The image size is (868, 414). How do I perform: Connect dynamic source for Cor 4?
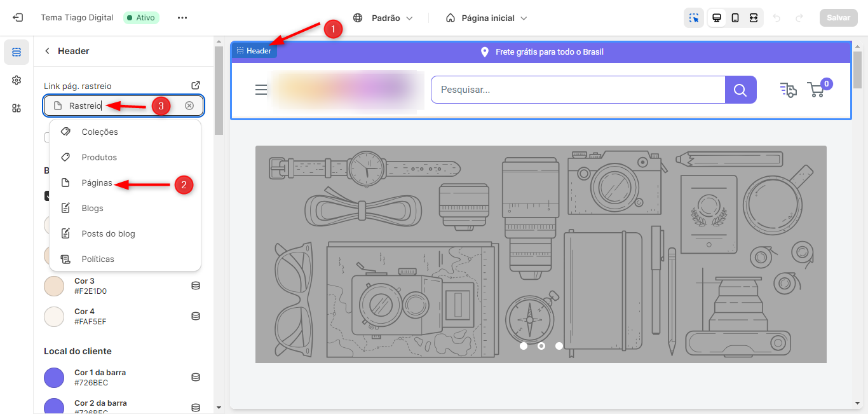(196, 317)
